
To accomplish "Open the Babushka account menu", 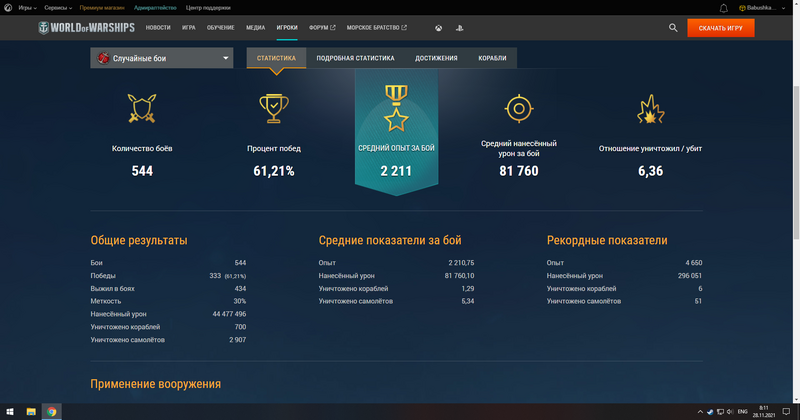I will pos(766,7).
